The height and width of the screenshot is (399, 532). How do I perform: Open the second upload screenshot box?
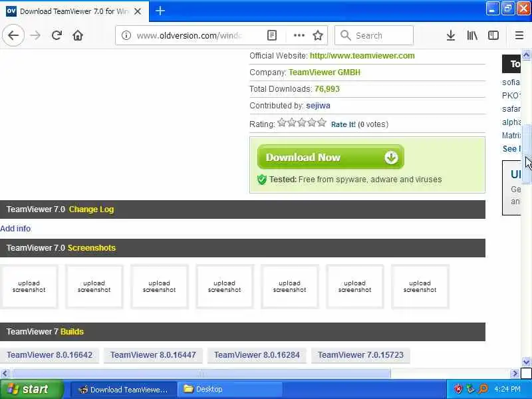94,287
